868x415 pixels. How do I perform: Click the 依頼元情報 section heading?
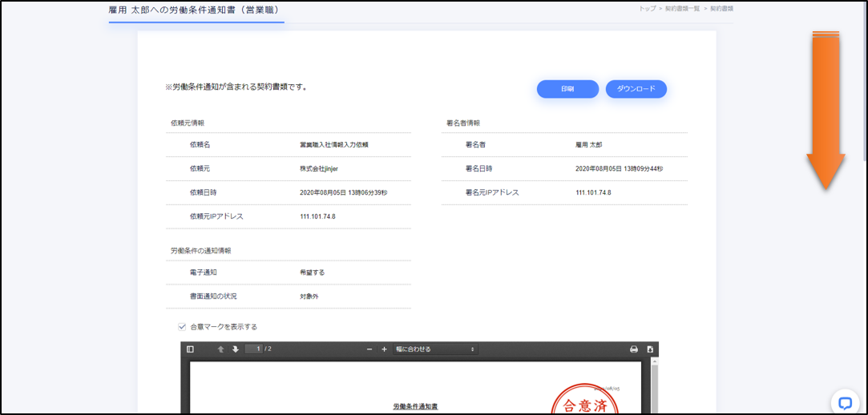point(187,123)
